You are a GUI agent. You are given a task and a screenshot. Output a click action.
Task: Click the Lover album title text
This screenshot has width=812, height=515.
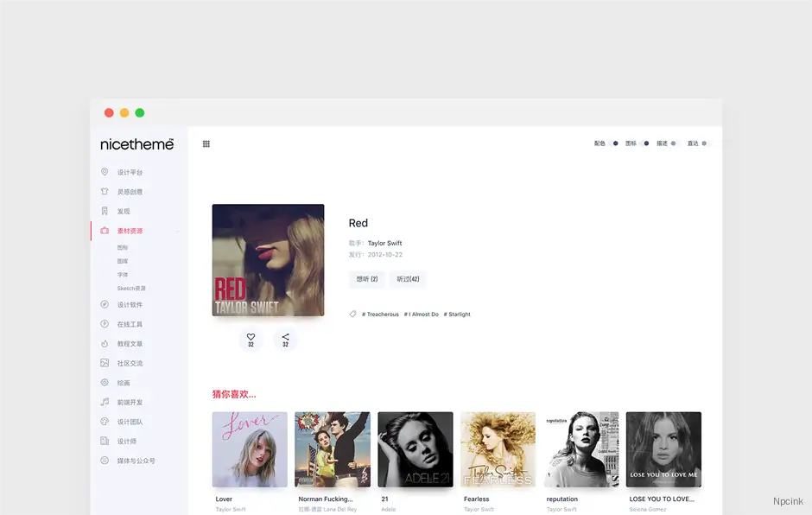click(224, 499)
